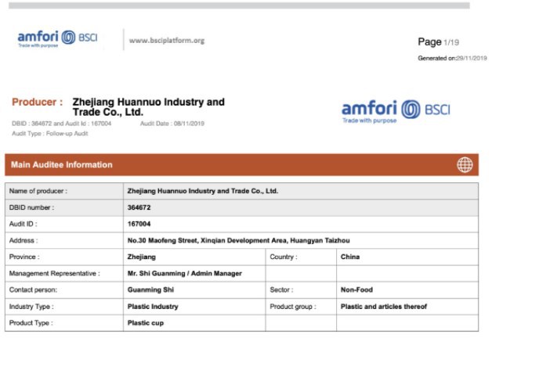
Task: Click the 'Country :' label
Action: click(x=284, y=257)
